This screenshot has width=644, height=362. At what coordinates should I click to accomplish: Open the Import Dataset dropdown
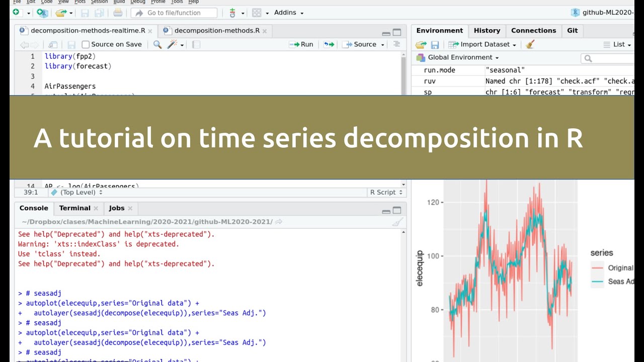[482, 45]
